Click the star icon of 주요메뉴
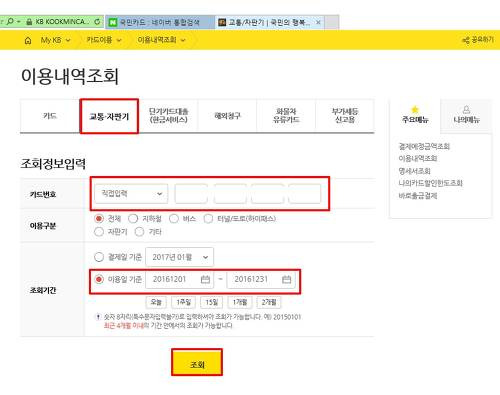 (415, 109)
